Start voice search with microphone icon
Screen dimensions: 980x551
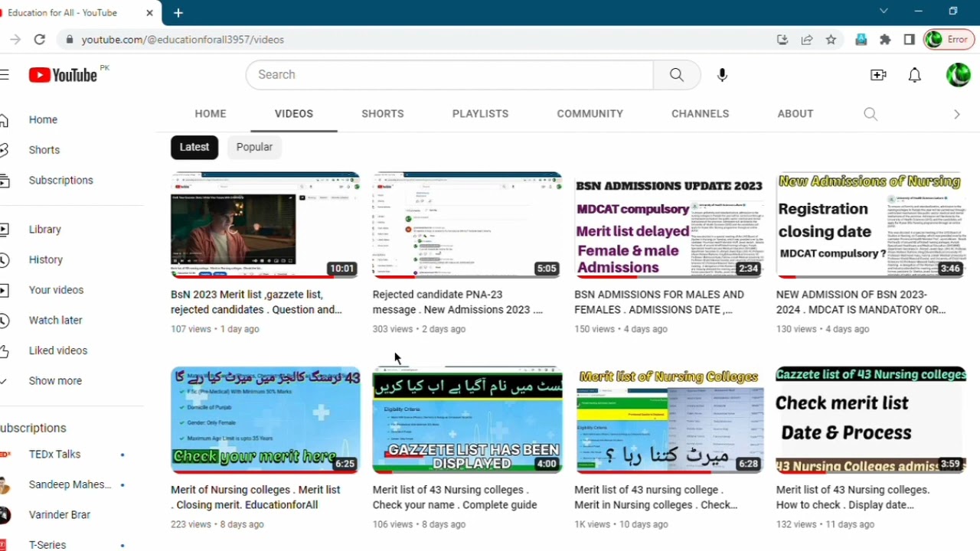tap(722, 74)
